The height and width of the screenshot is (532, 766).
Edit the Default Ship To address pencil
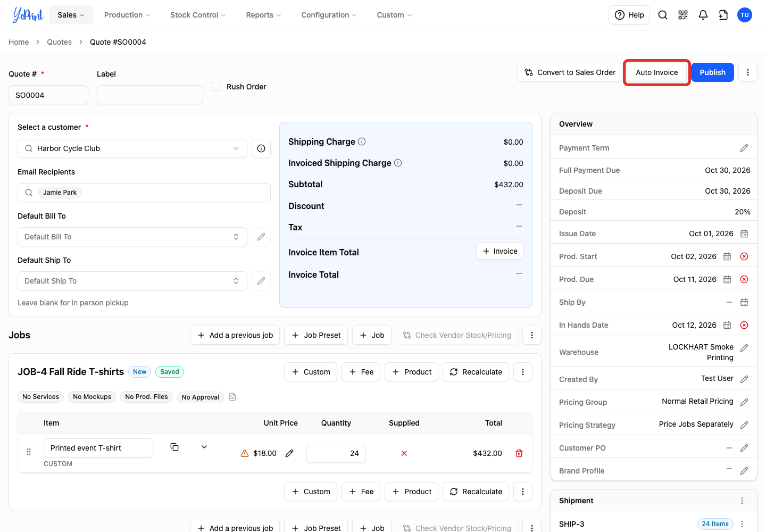tap(261, 281)
